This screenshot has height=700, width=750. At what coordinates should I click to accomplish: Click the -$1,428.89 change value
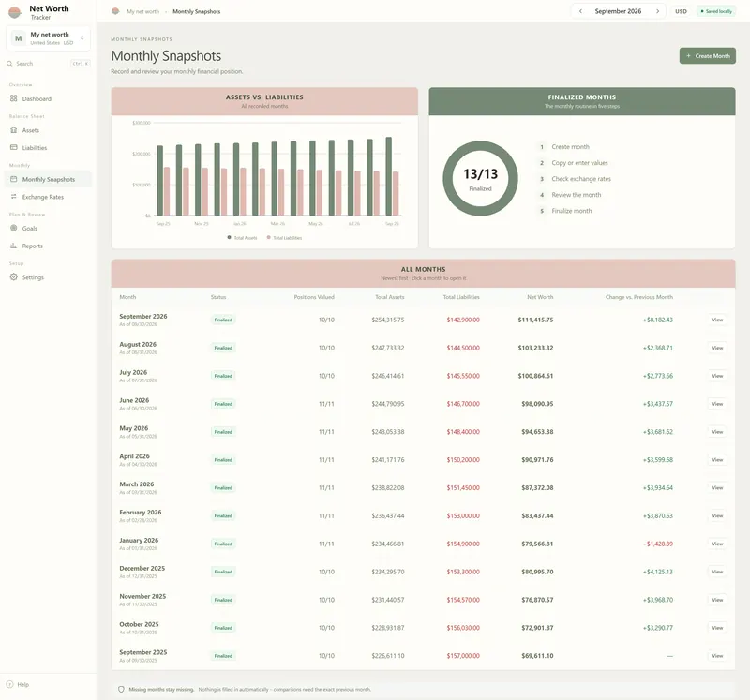click(658, 544)
